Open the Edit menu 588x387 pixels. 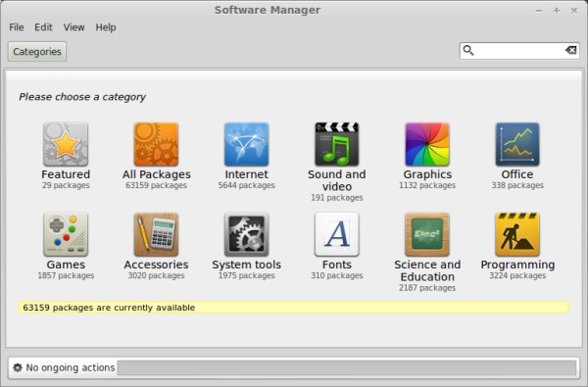(43, 27)
